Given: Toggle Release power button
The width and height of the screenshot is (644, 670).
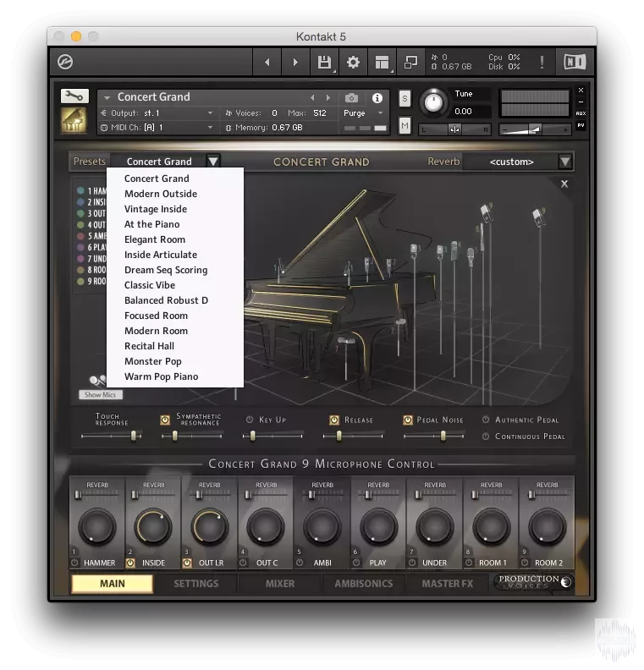Looking at the screenshot, I should (x=334, y=420).
